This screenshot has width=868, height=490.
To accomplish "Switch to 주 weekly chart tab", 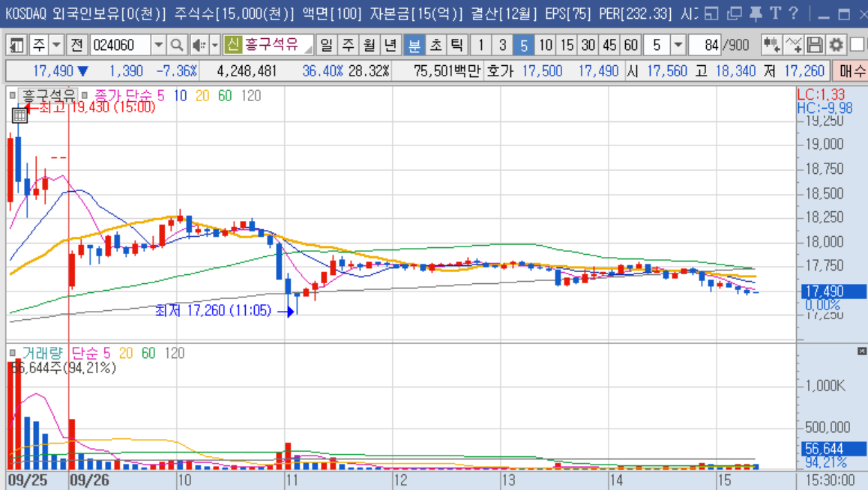I will [x=349, y=45].
